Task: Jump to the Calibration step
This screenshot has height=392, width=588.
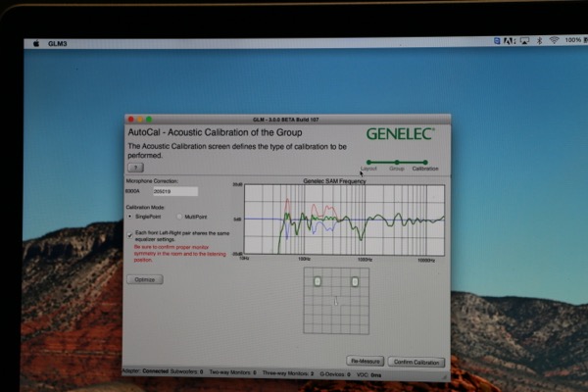Action: tap(425, 163)
